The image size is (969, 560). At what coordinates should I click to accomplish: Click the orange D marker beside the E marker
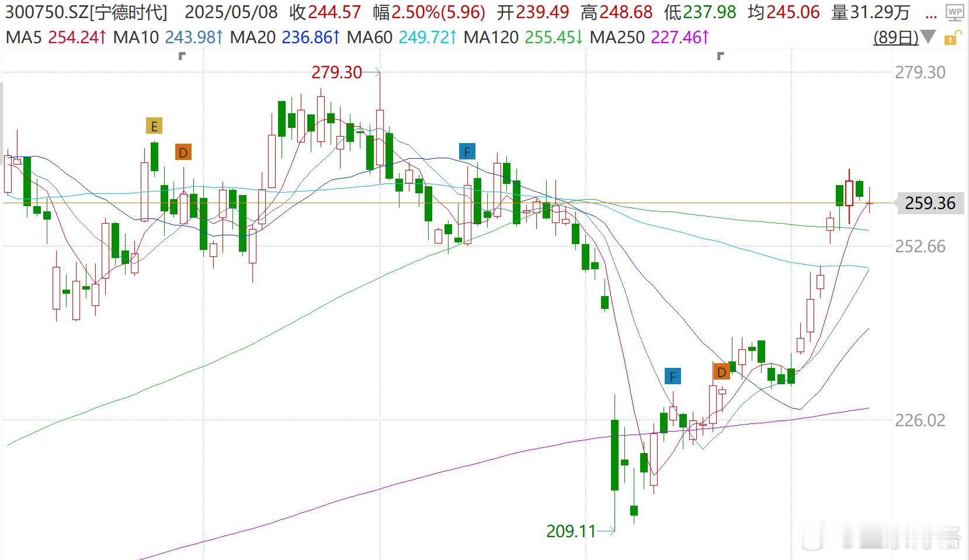point(183,152)
